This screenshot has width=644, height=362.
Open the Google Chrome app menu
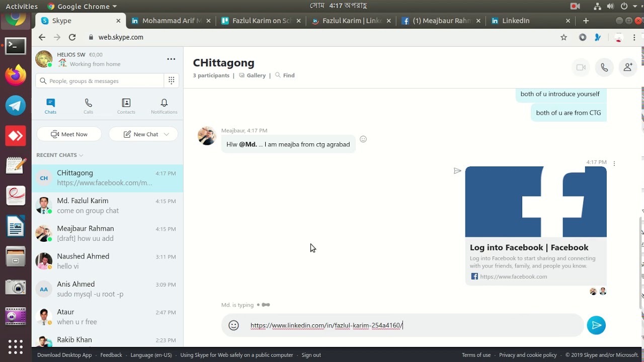tap(82, 6)
